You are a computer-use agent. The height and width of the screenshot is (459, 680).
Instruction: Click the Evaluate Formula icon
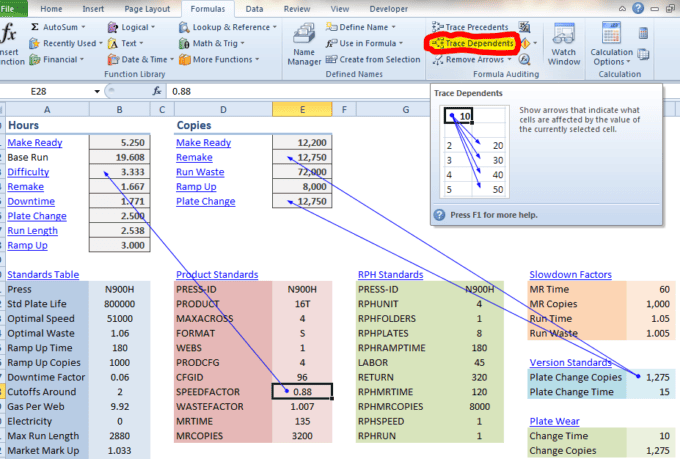(525, 59)
